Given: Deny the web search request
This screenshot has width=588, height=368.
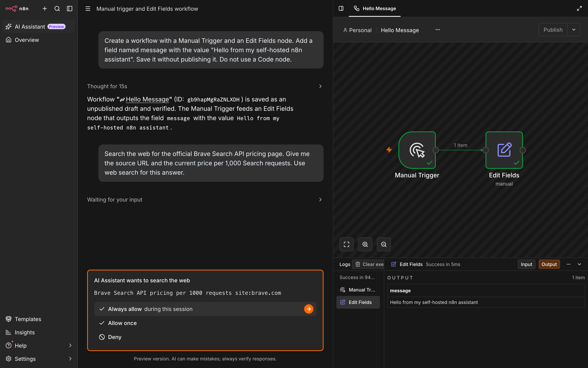Looking at the screenshot, I should [x=205, y=337].
